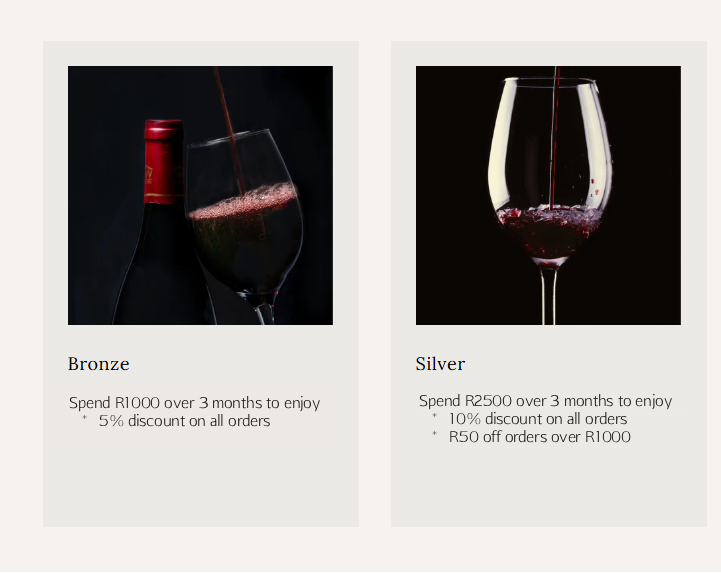Image resolution: width=721 pixels, height=573 pixels.
Task: Click the 'Spend R1000 over 3 months' text
Action: pos(194,403)
